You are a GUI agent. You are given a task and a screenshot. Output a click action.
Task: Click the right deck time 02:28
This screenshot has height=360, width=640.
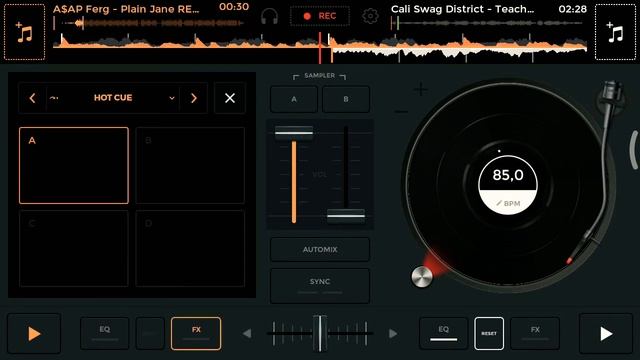pyautogui.click(x=573, y=9)
